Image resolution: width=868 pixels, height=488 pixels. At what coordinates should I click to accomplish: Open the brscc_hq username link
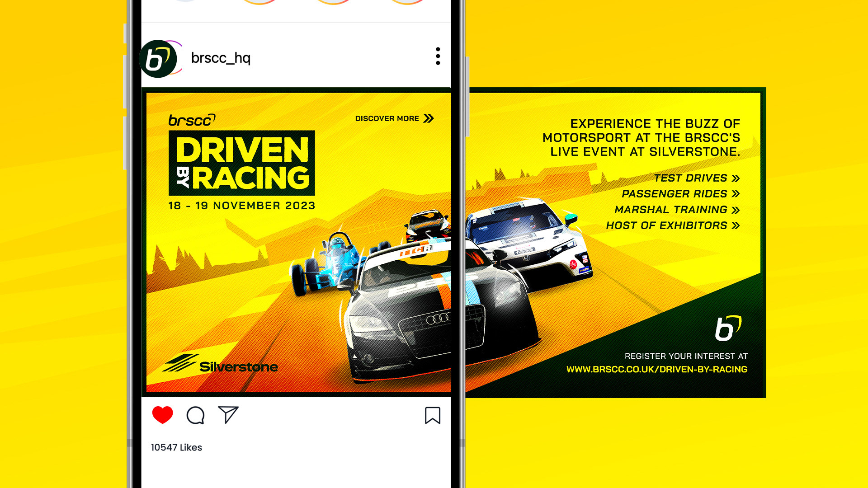(221, 58)
